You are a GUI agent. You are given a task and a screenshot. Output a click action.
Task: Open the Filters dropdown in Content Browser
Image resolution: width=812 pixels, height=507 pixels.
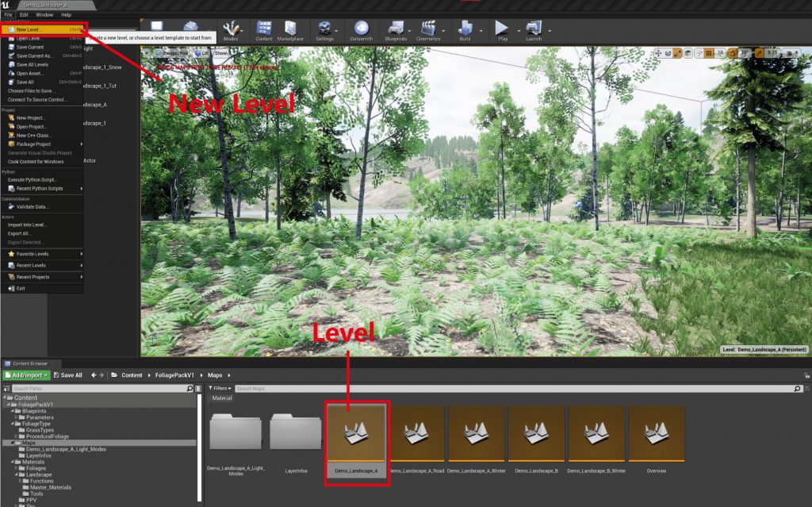(221, 389)
